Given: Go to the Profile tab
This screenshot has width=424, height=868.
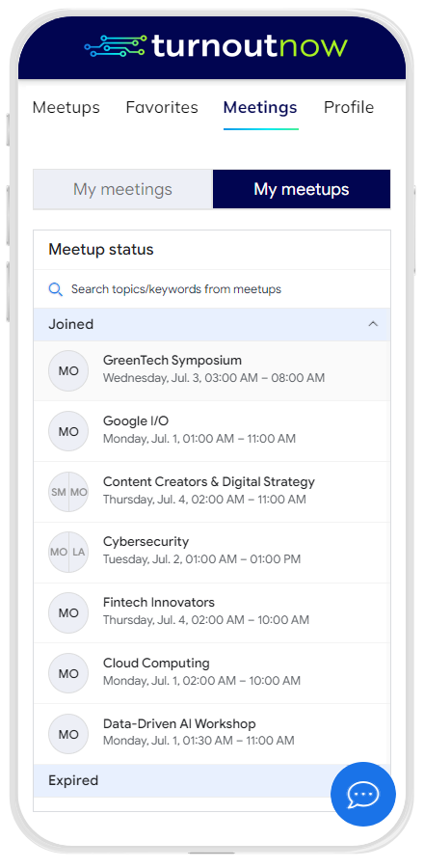Looking at the screenshot, I should 349,107.
